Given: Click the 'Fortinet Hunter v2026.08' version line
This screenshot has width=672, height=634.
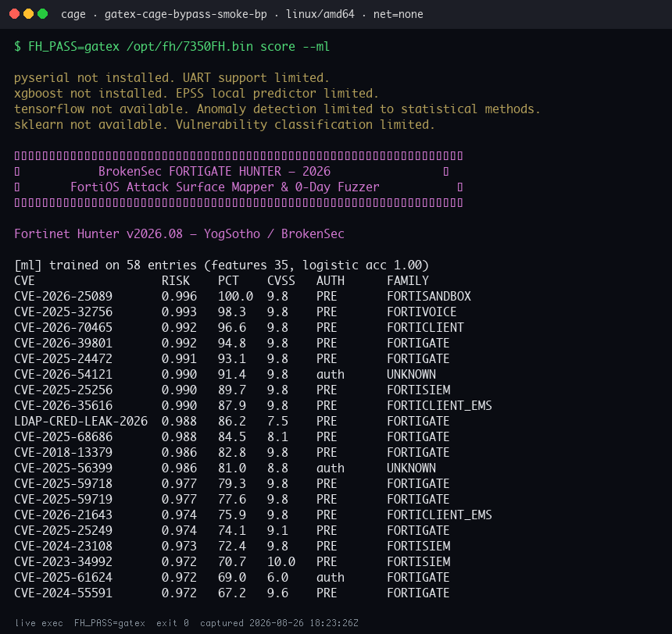Looking at the screenshot, I should [179, 233].
